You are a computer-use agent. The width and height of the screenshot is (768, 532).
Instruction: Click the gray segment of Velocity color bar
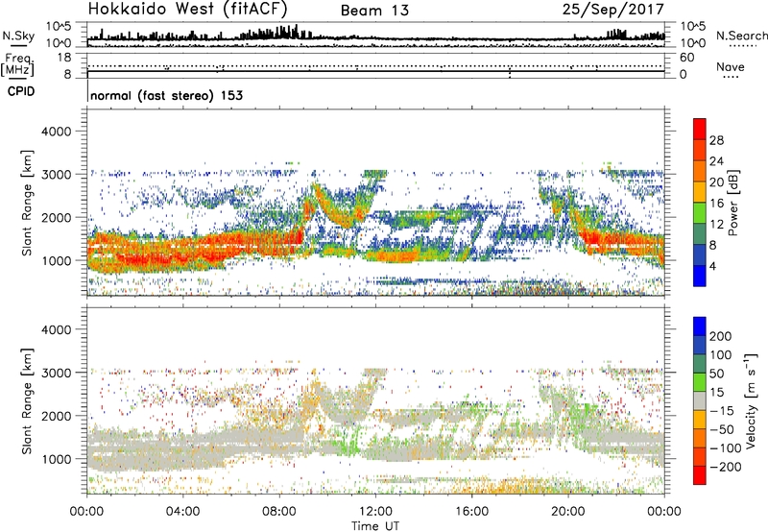point(700,400)
